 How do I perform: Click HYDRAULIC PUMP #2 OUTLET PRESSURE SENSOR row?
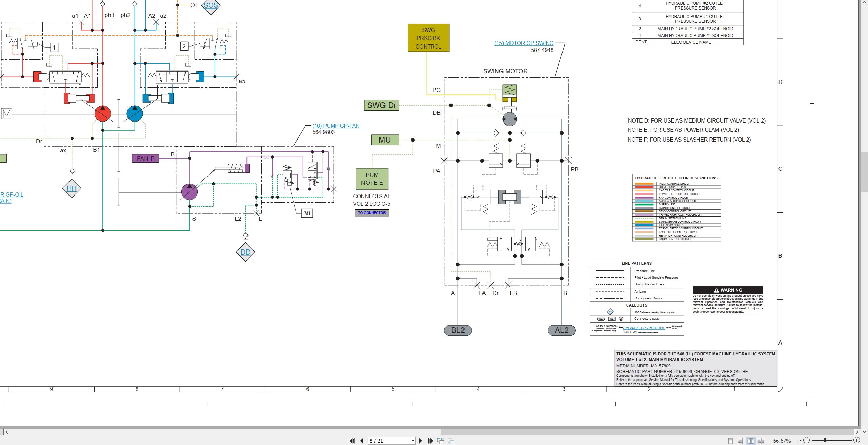[x=688, y=6]
